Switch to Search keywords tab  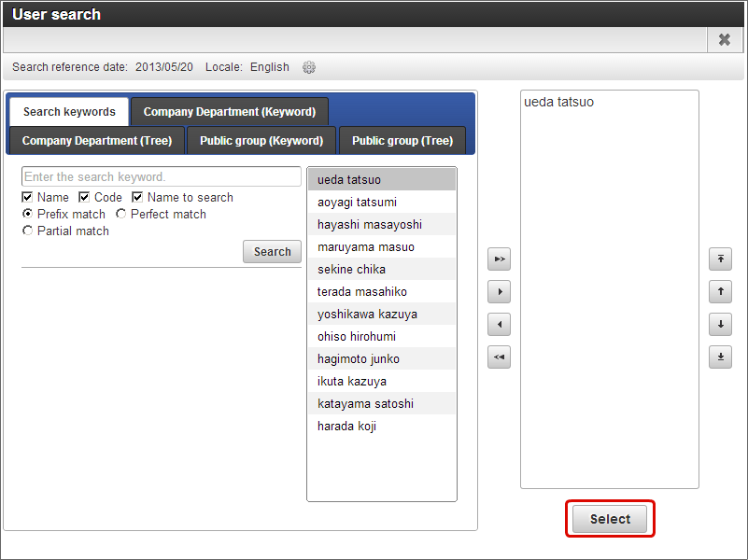(69, 111)
